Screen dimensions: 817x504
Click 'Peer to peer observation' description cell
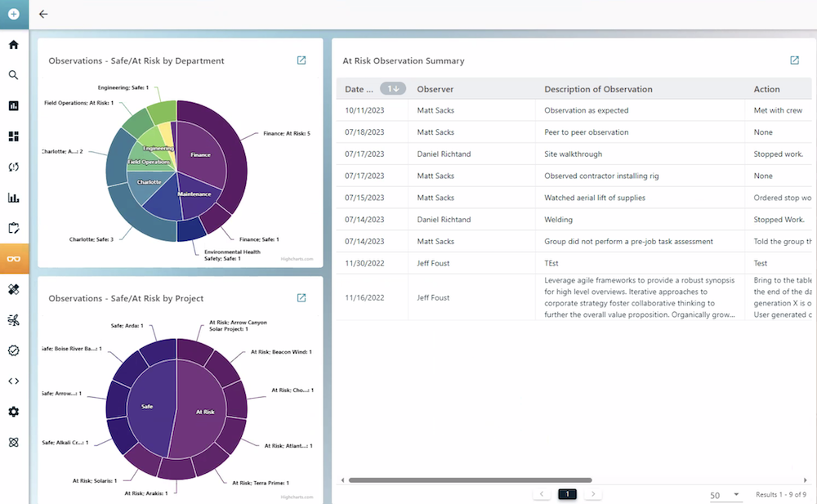(x=586, y=132)
